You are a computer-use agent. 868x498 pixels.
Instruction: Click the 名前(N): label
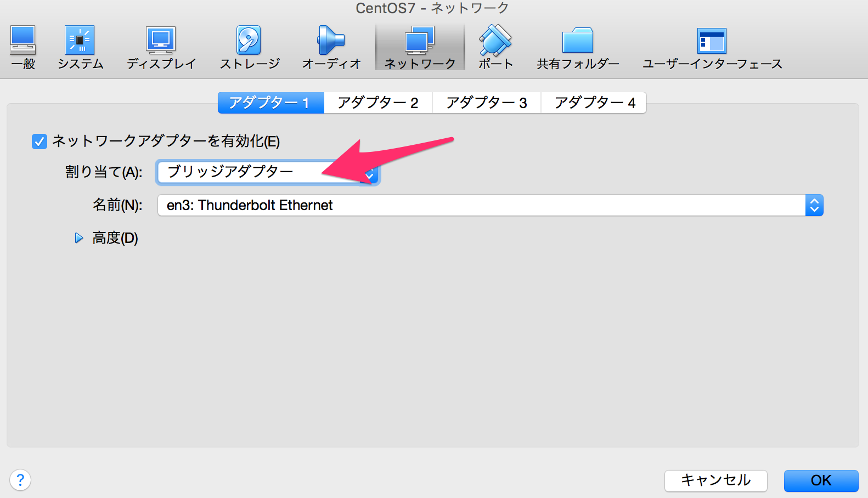[x=117, y=205]
